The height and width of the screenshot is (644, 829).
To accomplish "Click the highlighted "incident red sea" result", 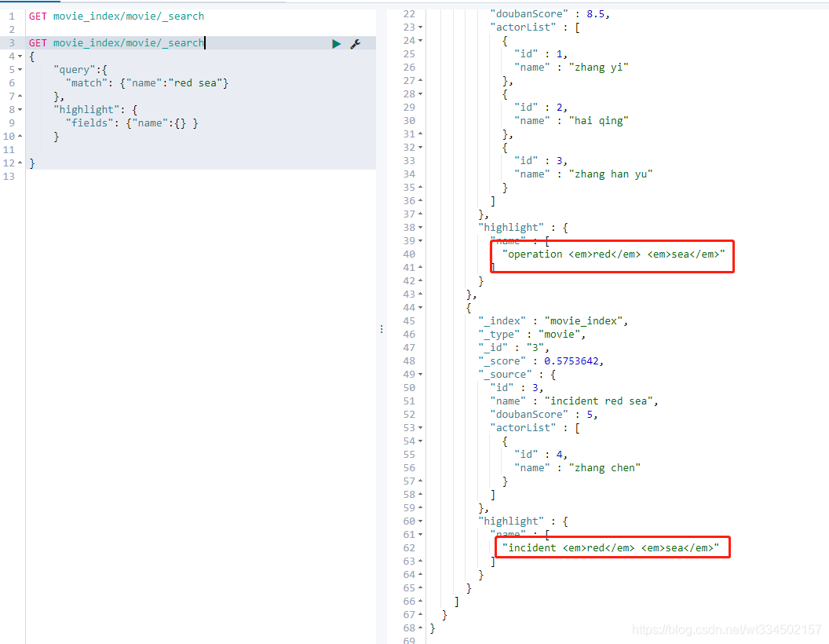I will coord(611,548).
